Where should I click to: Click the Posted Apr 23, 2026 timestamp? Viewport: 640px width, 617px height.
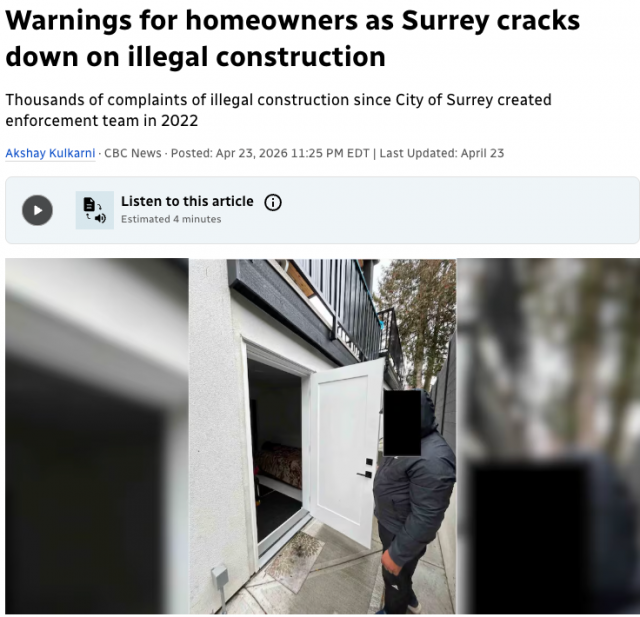(x=270, y=153)
